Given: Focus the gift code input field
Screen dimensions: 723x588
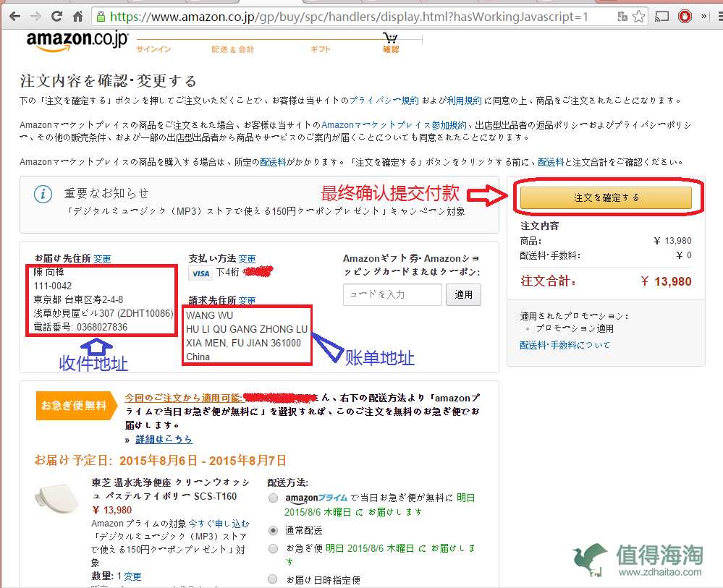Looking at the screenshot, I should pos(392,294).
